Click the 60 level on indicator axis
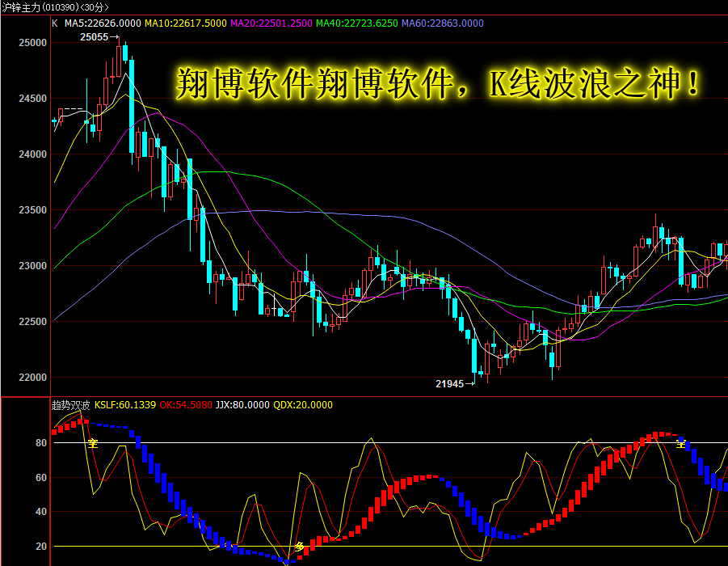This screenshot has width=728, height=566. [x=41, y=478]
